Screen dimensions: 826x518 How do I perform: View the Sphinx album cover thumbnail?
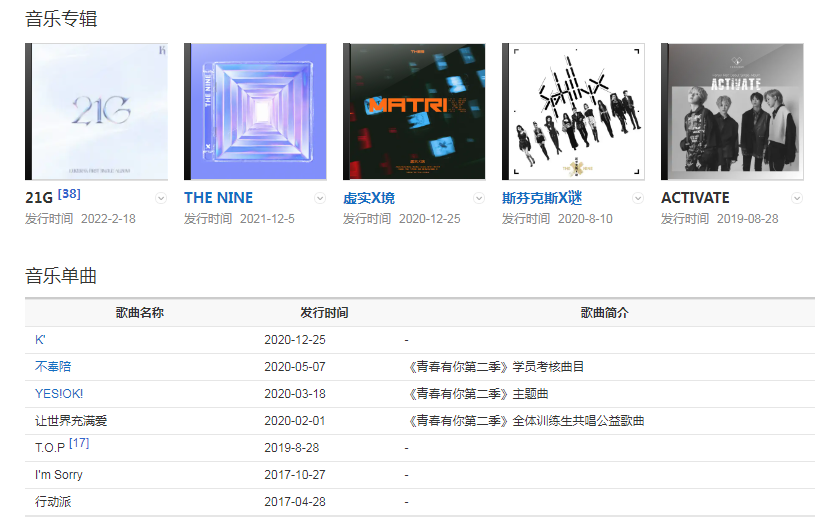(x=573, y=111)
